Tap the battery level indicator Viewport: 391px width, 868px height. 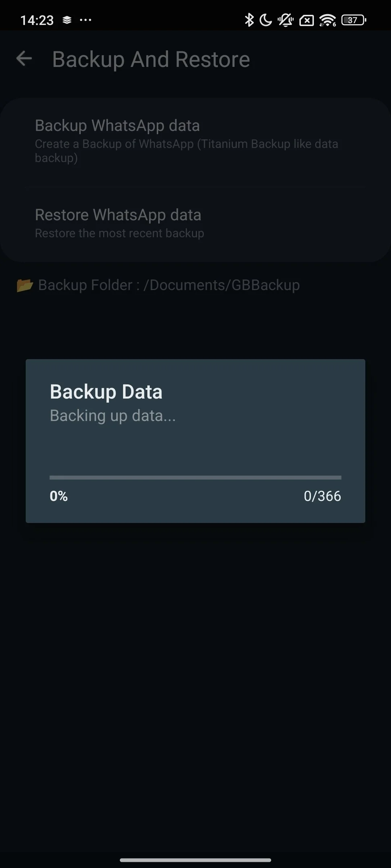(x=354, y=20)
